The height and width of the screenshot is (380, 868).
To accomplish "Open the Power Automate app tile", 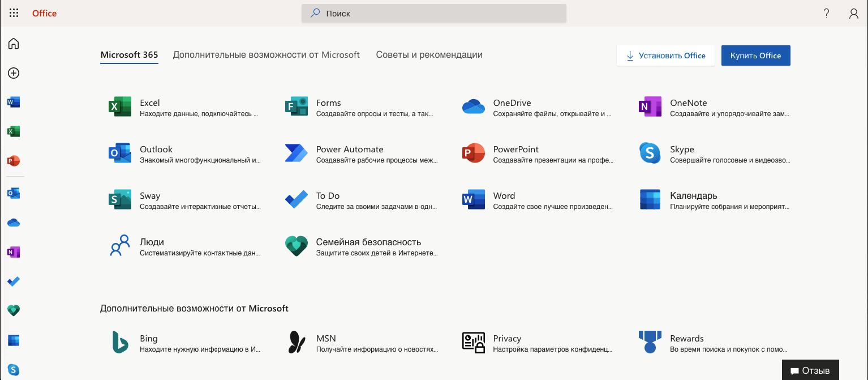I will pyautogui.click(x=360, y=153).
